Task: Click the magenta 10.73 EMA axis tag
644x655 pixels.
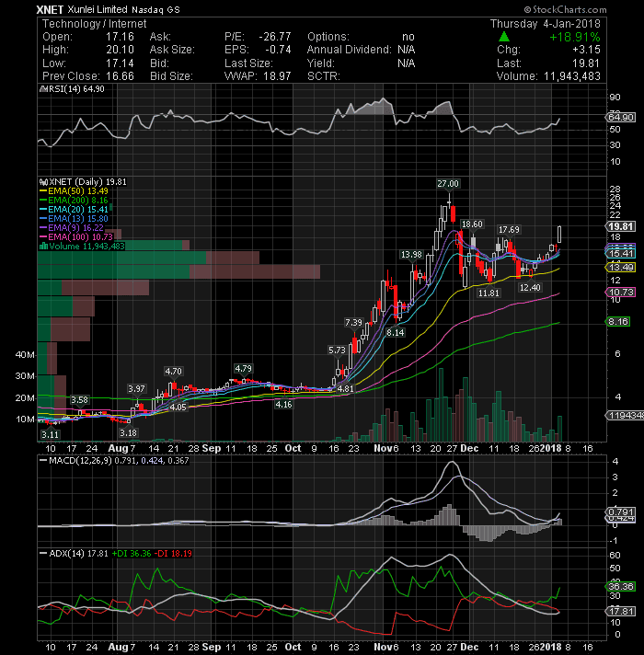Action: pyautogui.click(x=621, y=292)
